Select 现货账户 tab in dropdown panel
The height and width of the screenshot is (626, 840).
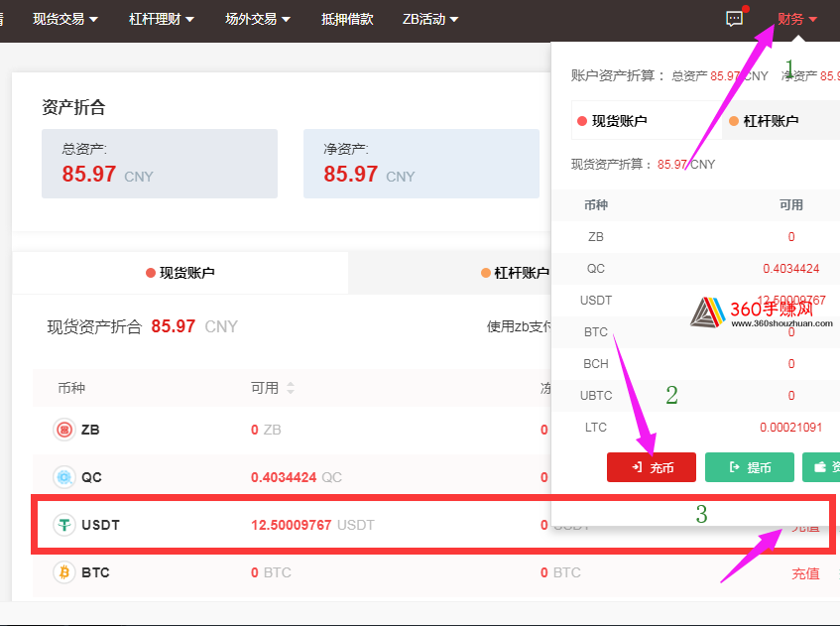click(647, 121)
